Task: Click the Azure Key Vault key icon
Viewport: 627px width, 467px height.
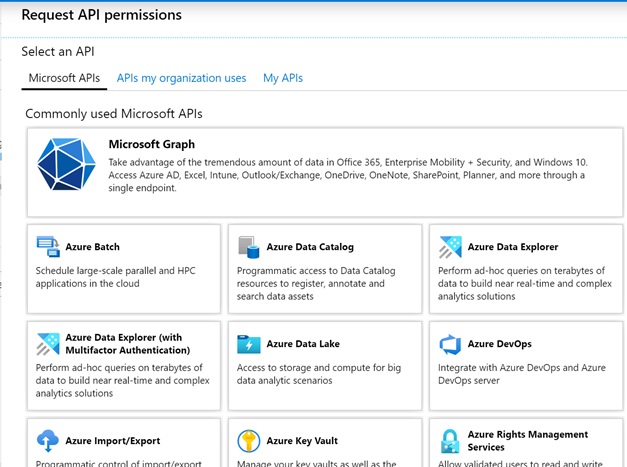Action: [249, 441]
